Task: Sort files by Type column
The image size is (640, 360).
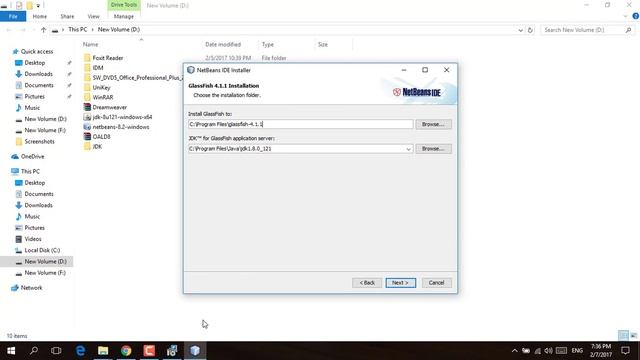Action: [268, 44]
